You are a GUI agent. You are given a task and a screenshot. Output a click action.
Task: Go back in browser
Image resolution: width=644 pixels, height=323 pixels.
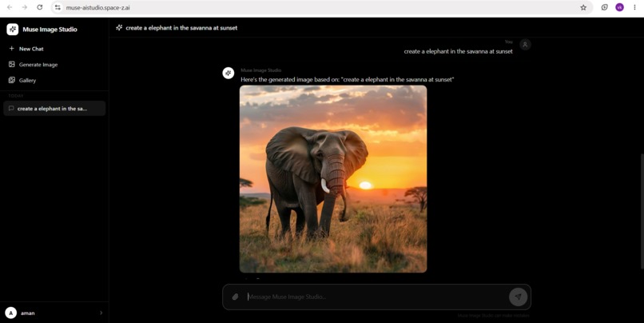(10, 7)
